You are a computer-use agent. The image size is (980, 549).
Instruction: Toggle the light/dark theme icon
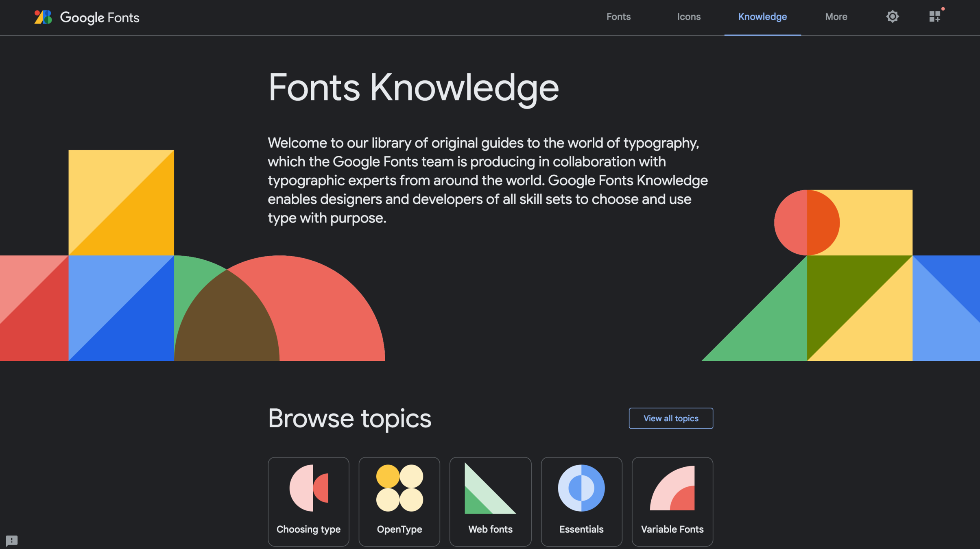892,17
